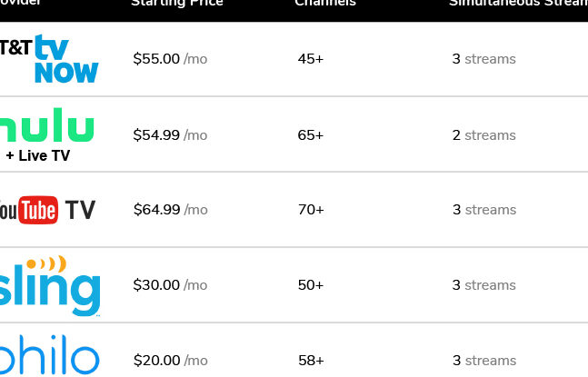Select Hulu's 2 streams cell
Screen dimensions: 588x377
483,135
